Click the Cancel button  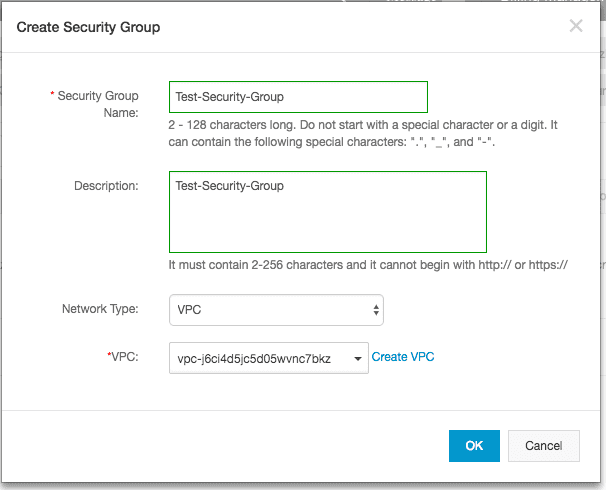pyautogui.click(x=543, y=446)
